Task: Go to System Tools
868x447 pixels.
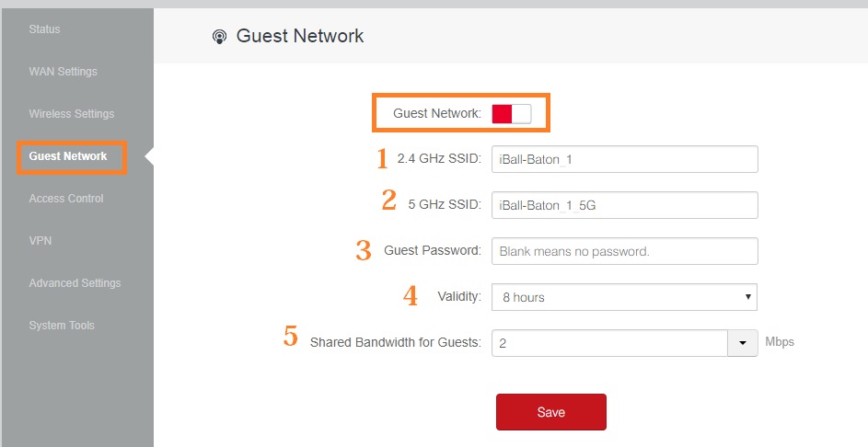Action: [x=62, y=326]
